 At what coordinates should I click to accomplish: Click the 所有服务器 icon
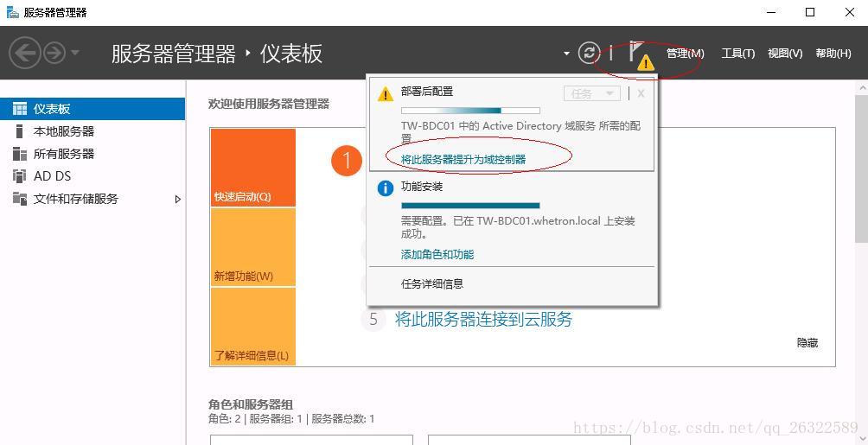coord(19,153)
